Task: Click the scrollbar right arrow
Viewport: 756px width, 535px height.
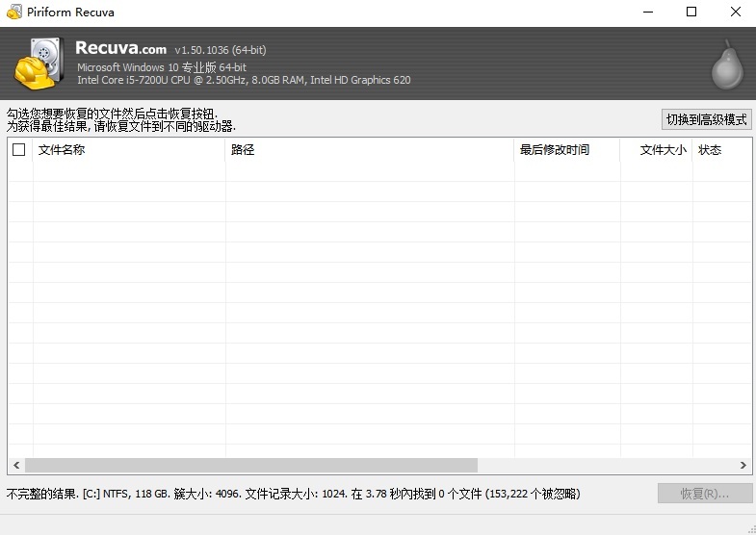Action: pos(743,465)
